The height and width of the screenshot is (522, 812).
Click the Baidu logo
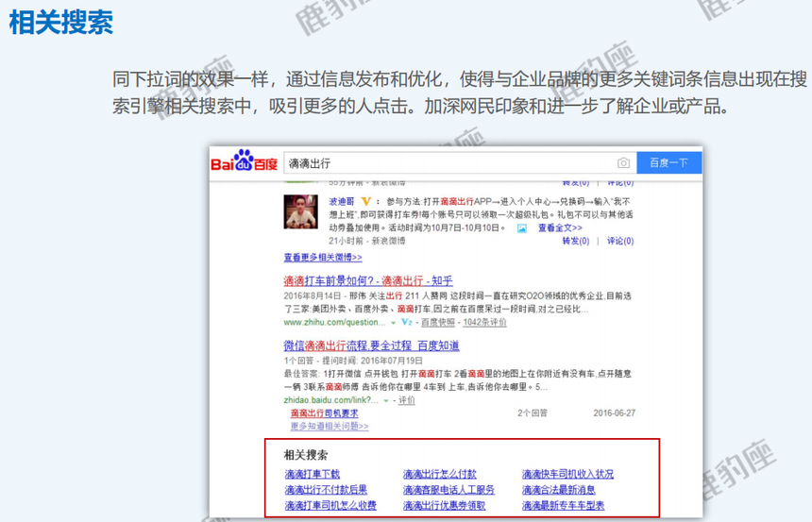tap(244, 161)
